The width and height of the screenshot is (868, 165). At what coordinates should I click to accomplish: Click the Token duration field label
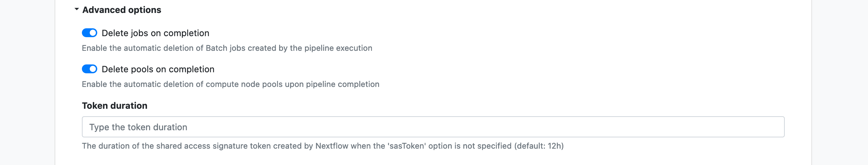coord(114,106)
